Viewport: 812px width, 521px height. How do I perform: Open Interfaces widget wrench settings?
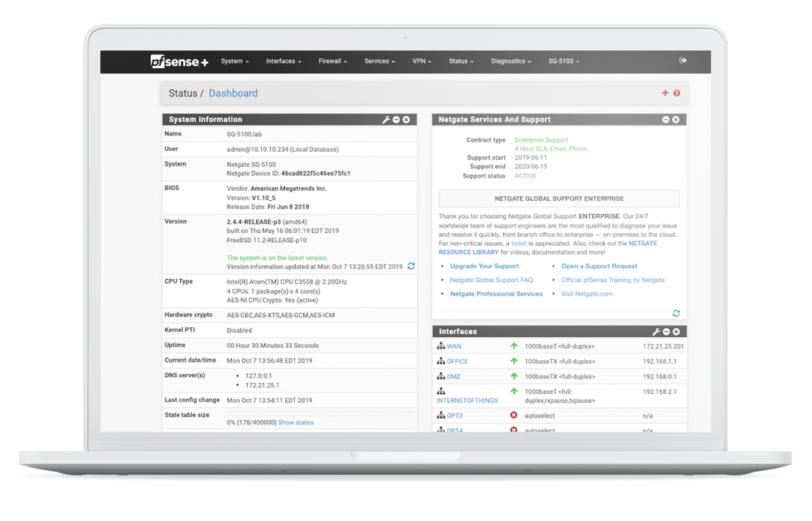(x=656, y=332)
